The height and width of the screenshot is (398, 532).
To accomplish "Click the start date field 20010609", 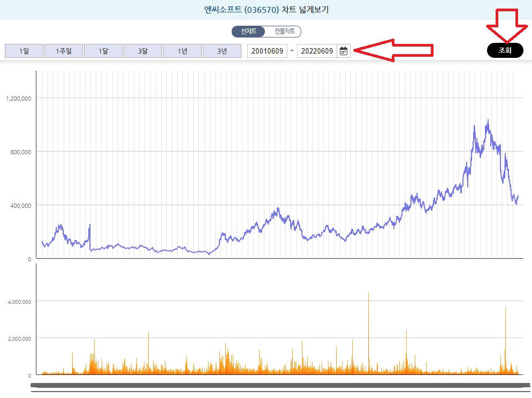I will 267,51.
